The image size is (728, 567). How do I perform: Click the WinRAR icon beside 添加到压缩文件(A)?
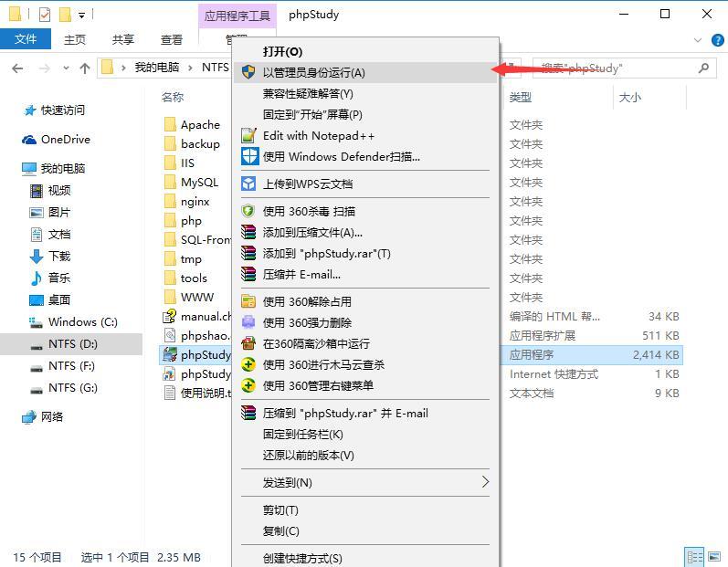248,232
